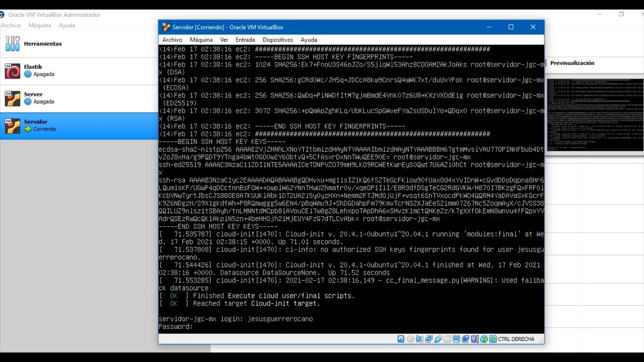The height and width of the screenshot is (362, 644).
Task: Open Ayuda menu in Servidor VM window
Action: click(x=309, y=40)
